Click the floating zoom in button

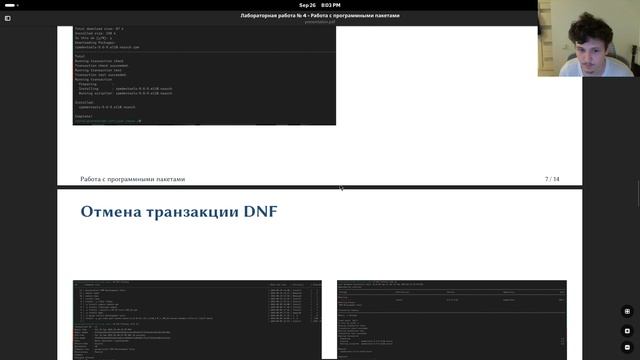click(x=627, y=331)
